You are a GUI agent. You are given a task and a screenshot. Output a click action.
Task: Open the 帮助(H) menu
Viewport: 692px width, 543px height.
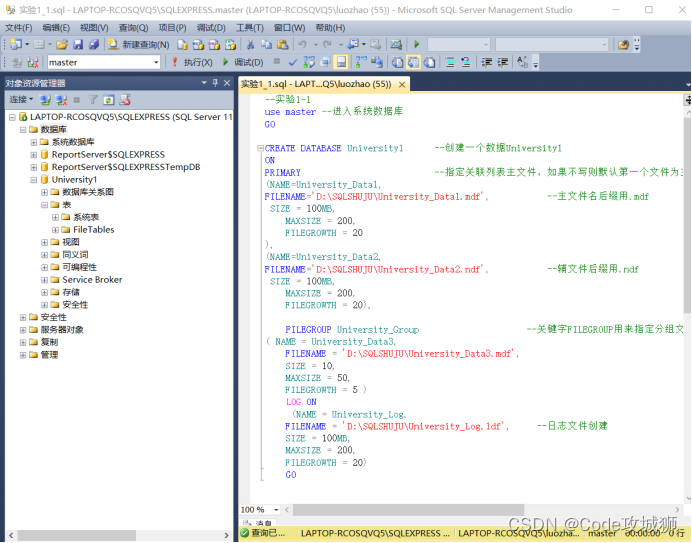pos(330,28)
